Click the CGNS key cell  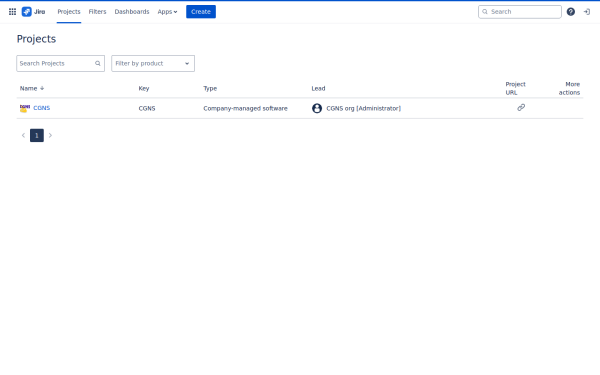147,108
